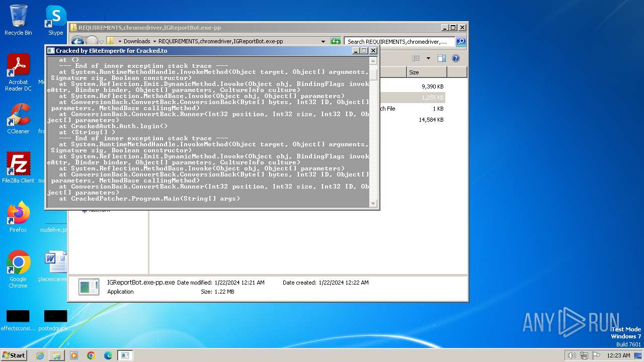Expand the address bar history dropdown
Viewport: 644px width, 362px height.
323,41
